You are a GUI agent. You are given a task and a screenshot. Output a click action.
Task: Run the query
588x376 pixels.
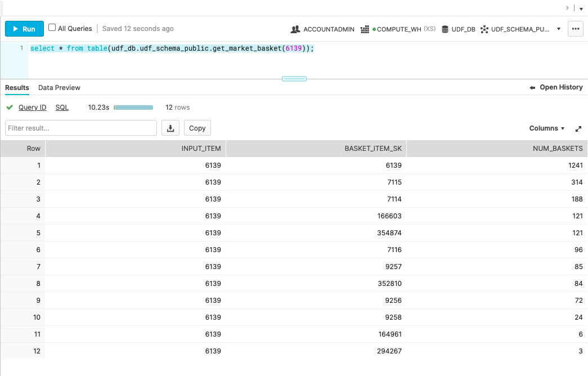coord(24,29)
